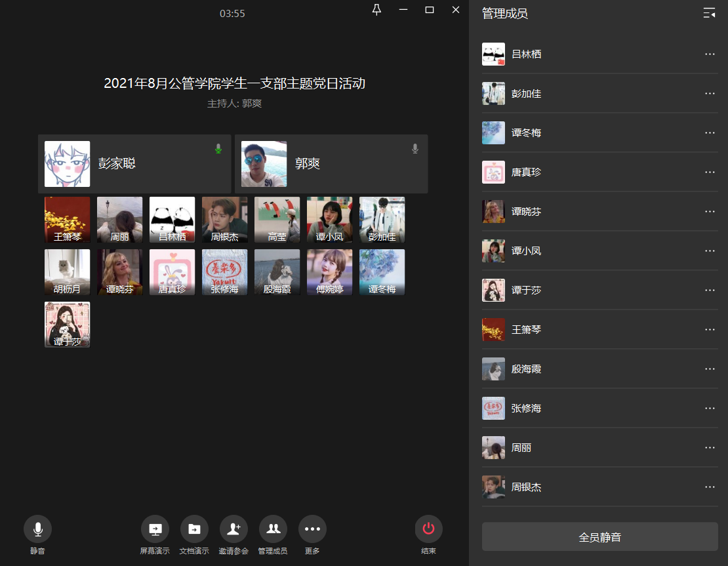Click the screen share (屏幕演示) icon

point(155,529)
